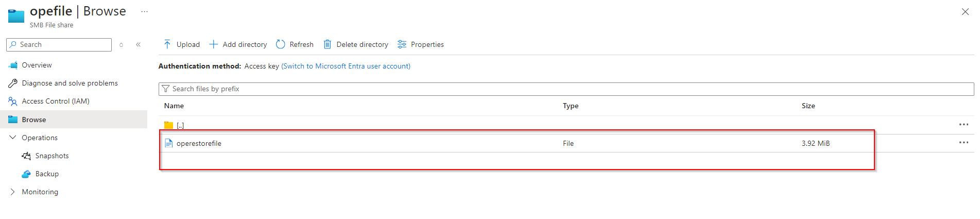The height and width of the screenshot is (219, 980).
Task: Open the operestorefile file
Action: tap(199, 143)
